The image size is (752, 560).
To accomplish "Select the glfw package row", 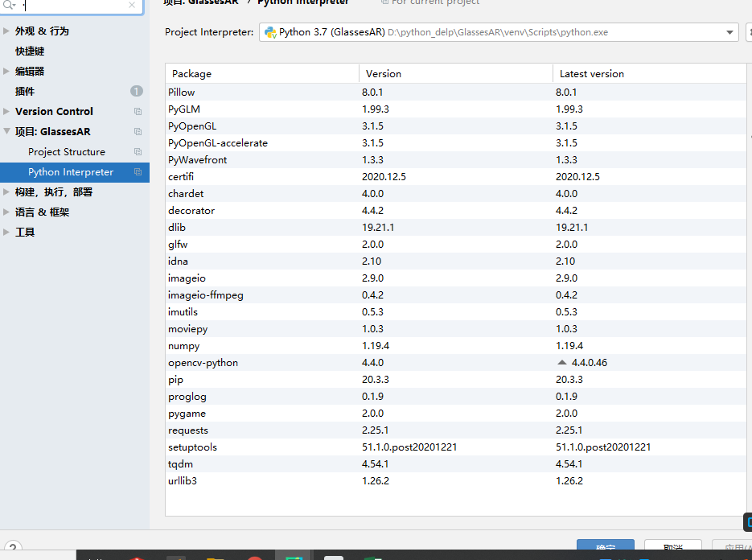I will [x=456, y=245].
